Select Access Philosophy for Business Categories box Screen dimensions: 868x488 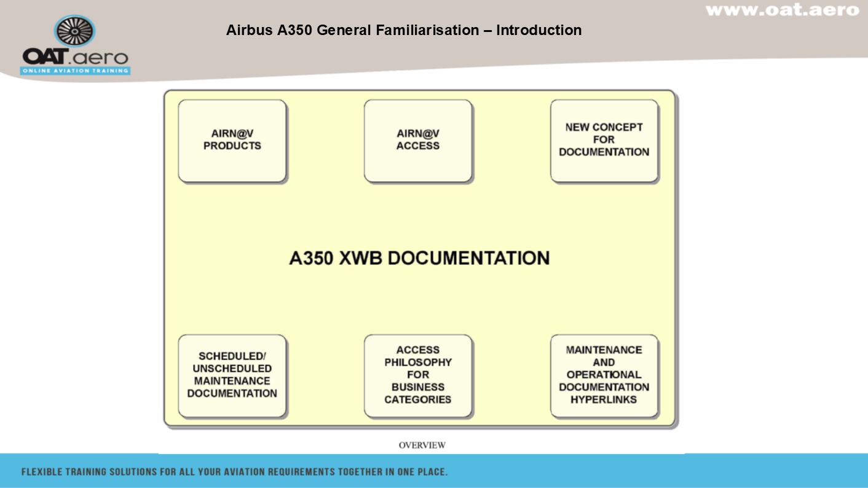[x=418, y=375]
